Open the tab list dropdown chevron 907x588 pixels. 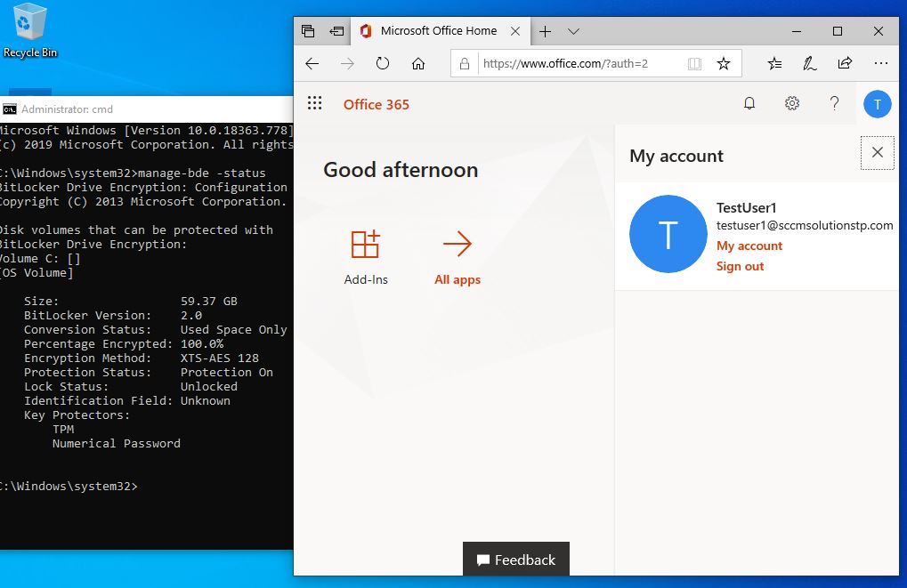(574, 31)
